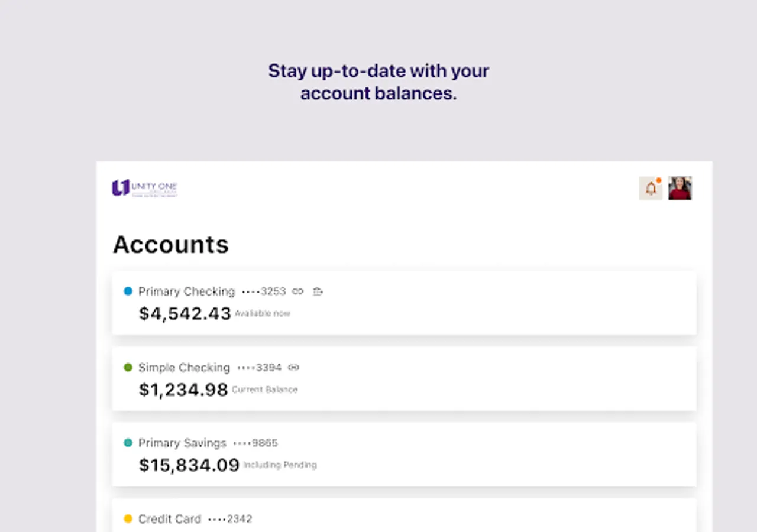Image resolution: width=757 pixels, height=532 pixels.
Task: Click the orange notification badge on the bell
Action: [x=658, y=180]
